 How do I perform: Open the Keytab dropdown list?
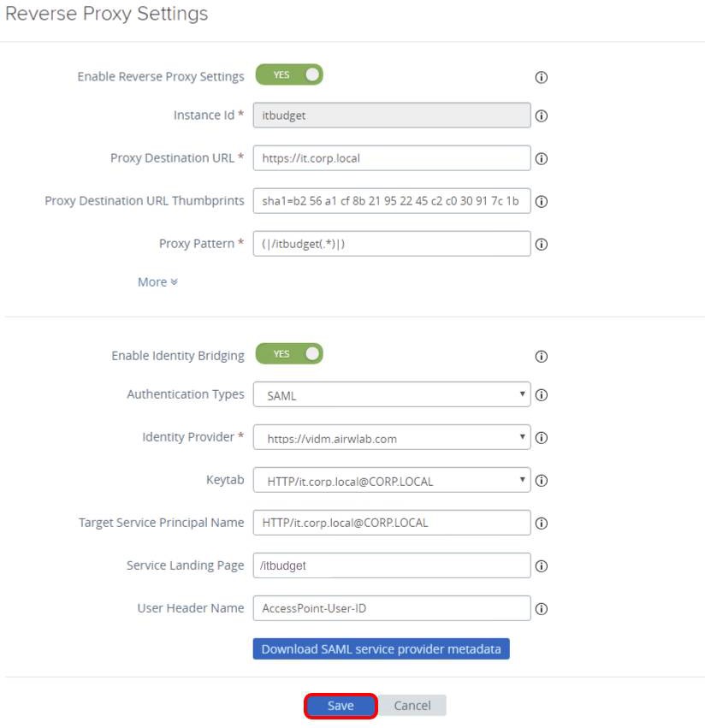coord(522,480)
